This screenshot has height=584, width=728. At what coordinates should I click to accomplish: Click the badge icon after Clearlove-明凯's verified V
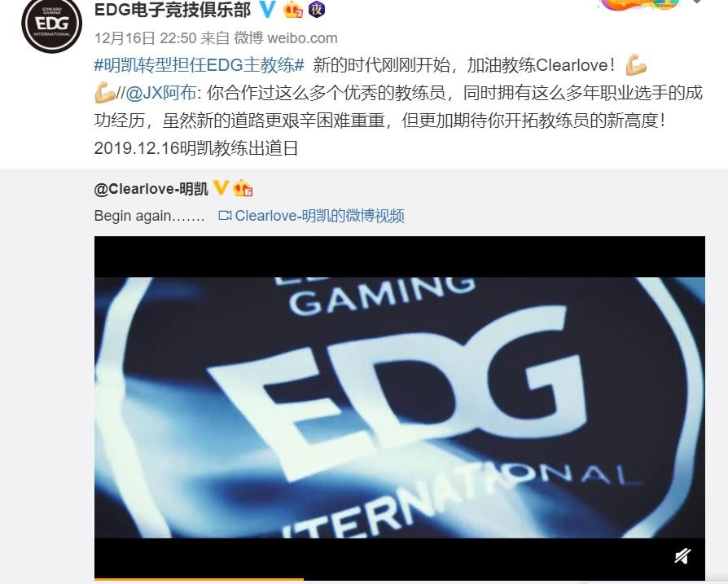tap(243, 188)
